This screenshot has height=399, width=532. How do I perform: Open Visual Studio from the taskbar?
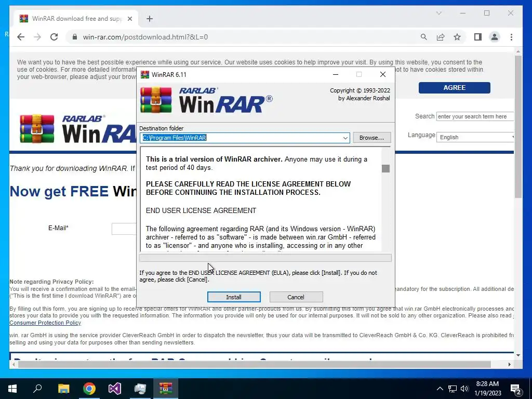tap(115, 389)
